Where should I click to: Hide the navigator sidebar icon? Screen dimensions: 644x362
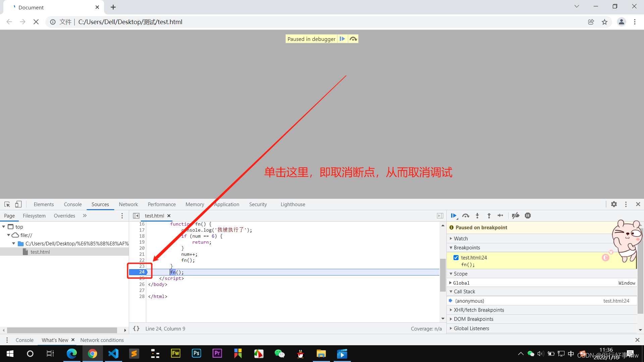(x=136, y=216)
